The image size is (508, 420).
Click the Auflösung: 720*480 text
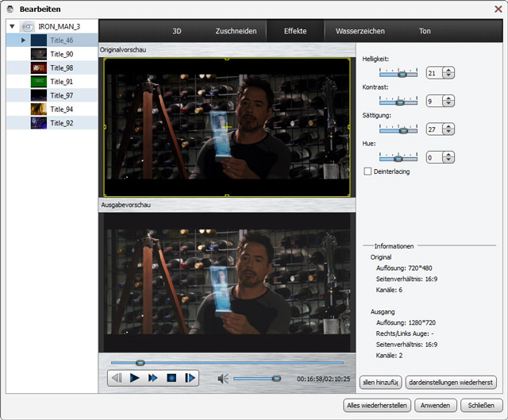click(404, 268)
